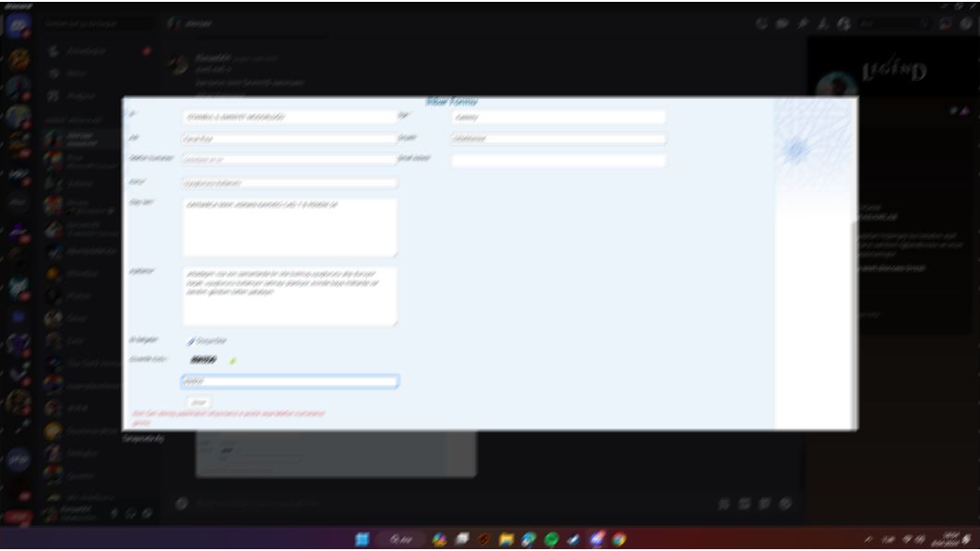Open Task View from the taskbar

click(x=462, y=539)
